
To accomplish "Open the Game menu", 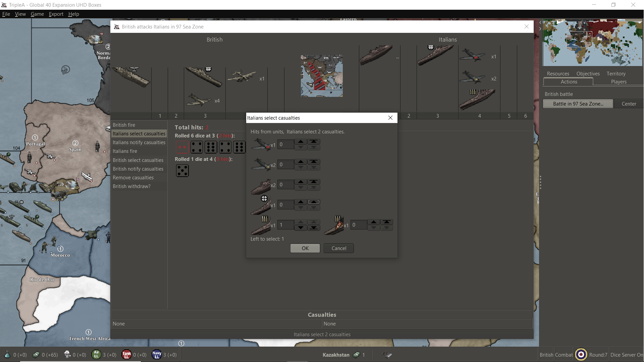I will [37, 14].
